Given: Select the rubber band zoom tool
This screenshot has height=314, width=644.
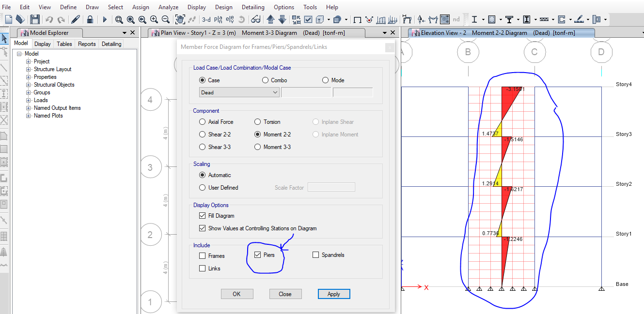Looking at the screenshot, I should tap(119, 19).
